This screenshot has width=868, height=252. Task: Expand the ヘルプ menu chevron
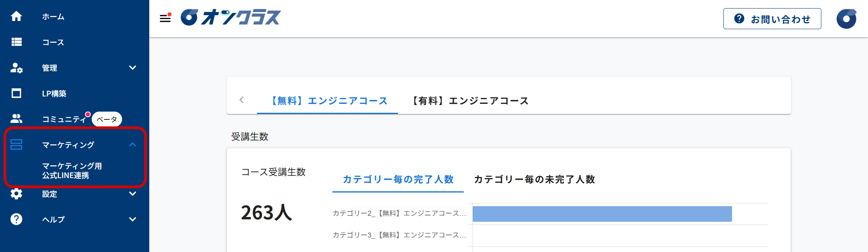pos(133,219)
